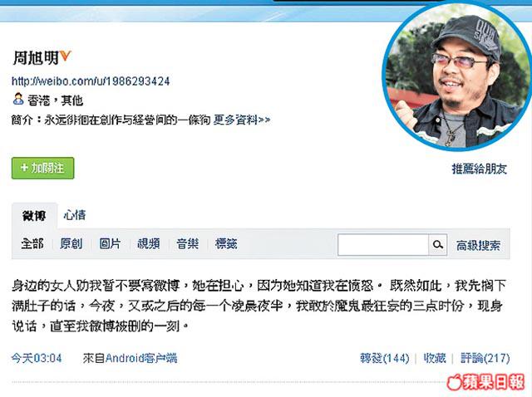Repost via 轉發(144) link
This screenshot has width=532, height=397.
tap(384, 358)
